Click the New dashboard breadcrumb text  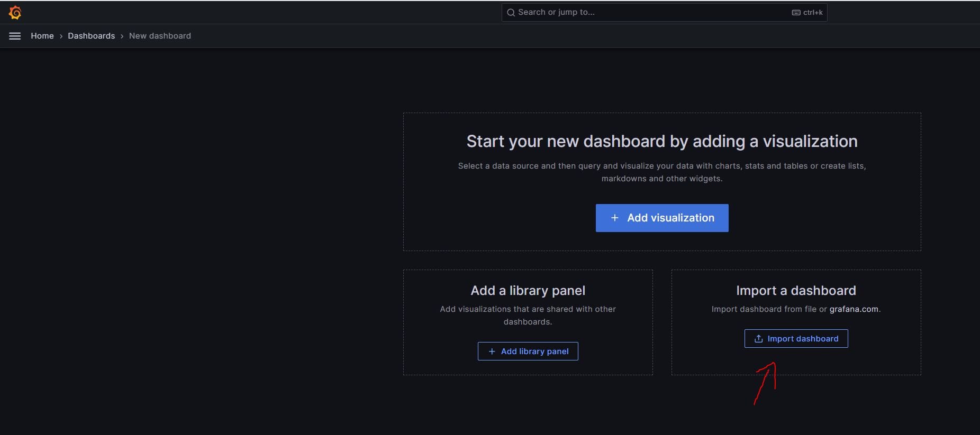click(x=160, y=36)
